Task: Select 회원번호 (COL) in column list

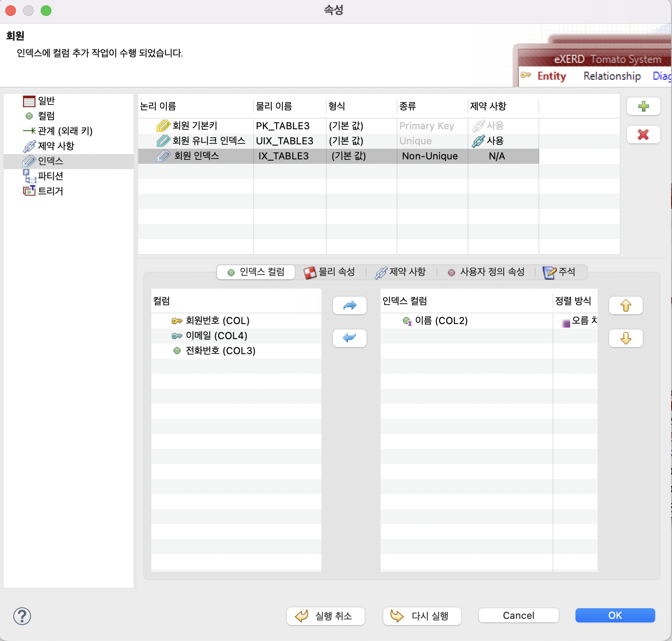Action: [x=236, y=321]
